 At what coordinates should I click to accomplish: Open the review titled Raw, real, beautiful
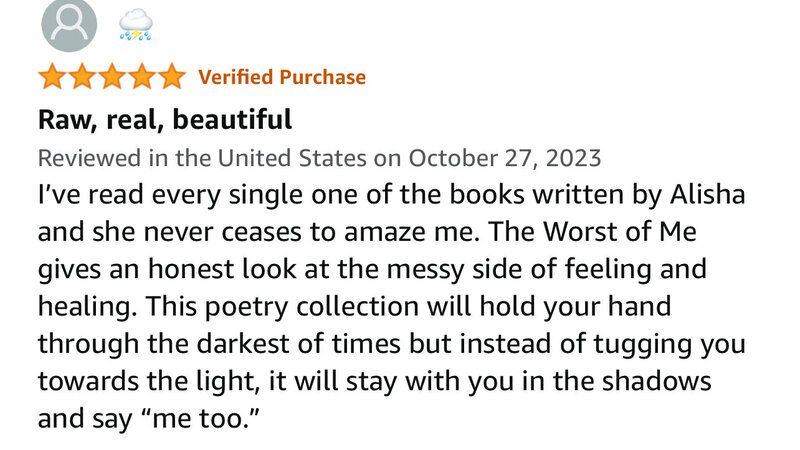(x=165, y=120)
